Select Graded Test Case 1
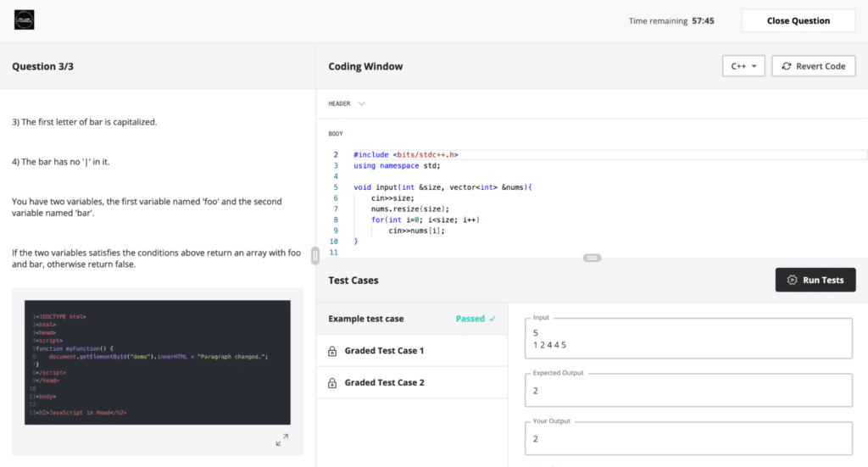Viewport: 868px width, 467px height. 412,350
